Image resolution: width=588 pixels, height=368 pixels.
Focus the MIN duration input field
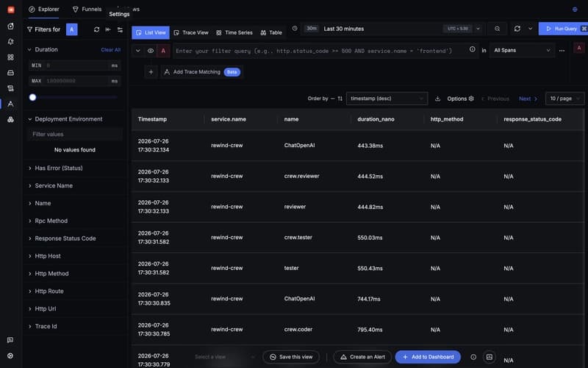click(75, 66)
